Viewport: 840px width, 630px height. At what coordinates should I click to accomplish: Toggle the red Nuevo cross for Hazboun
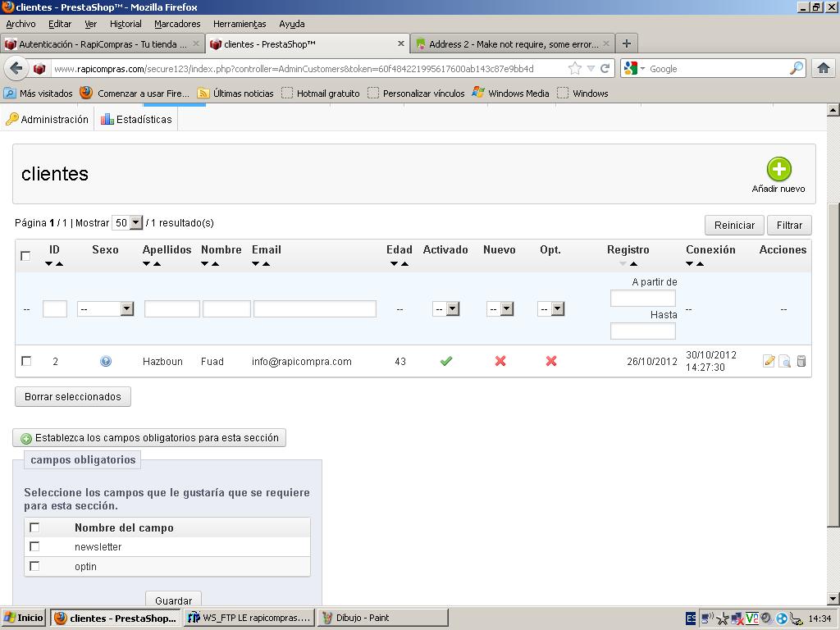[x=500, y=361]
